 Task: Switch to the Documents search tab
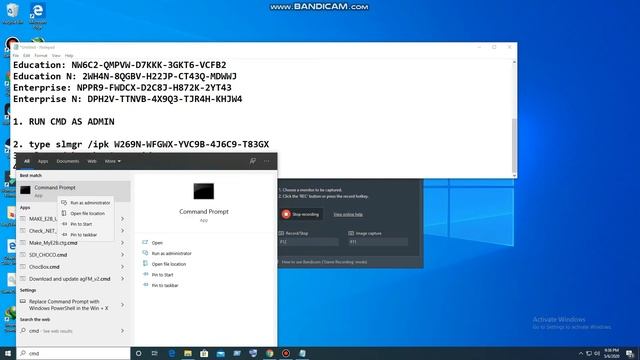coord(68,161)
